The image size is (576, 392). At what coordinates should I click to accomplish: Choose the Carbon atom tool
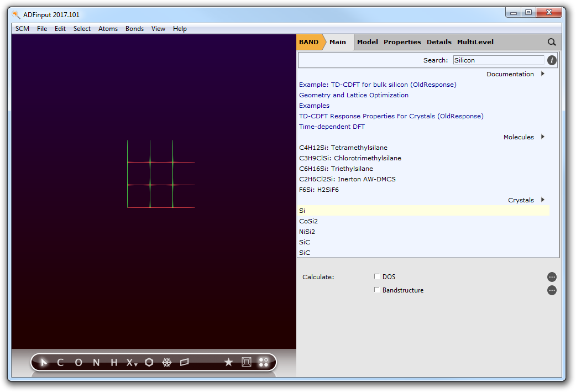click(x=60, y=363)
